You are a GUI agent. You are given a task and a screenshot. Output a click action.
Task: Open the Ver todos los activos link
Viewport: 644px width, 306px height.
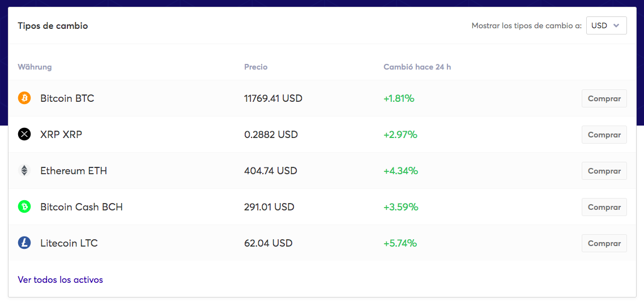pos(61,280)
